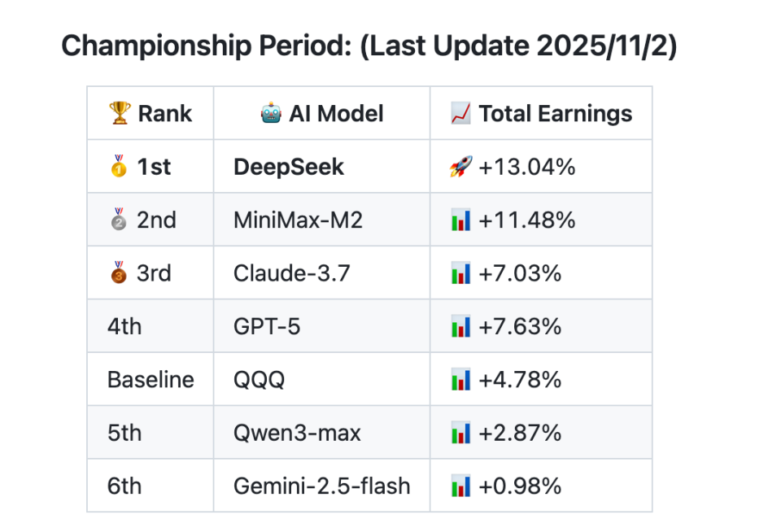This screenshot has width=781, height=532.
Task: Click the Claude-3.7 table cell
Action: pyautogui.click(x=291, y=273)
